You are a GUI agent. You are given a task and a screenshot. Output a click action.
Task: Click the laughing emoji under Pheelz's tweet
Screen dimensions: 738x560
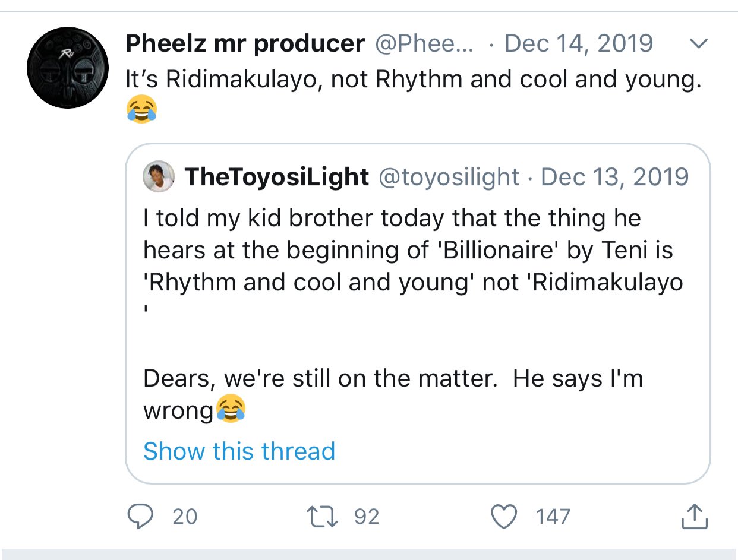141,110
